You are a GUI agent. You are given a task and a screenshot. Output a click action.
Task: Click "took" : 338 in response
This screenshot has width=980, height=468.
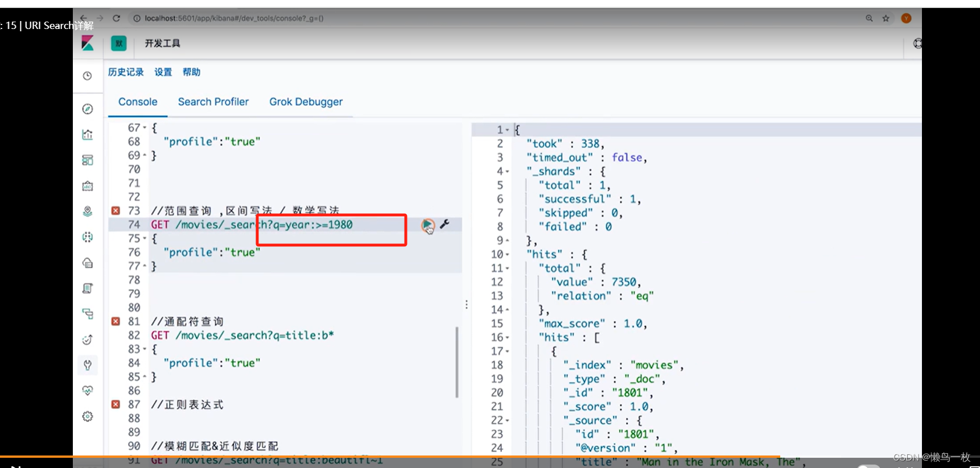[x=565, y=144]
